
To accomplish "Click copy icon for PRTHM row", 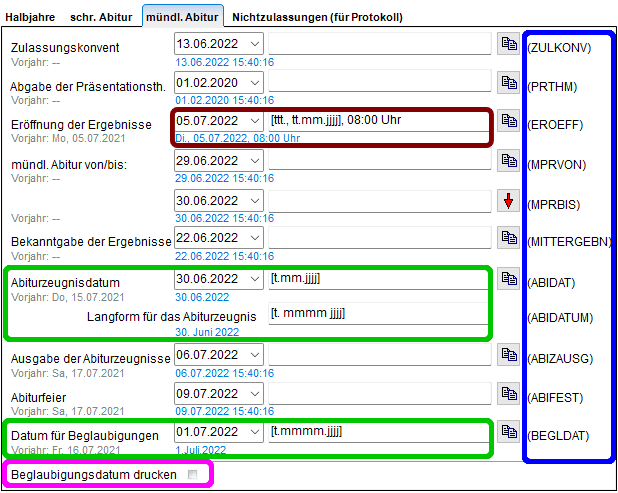I will (508, 83).
